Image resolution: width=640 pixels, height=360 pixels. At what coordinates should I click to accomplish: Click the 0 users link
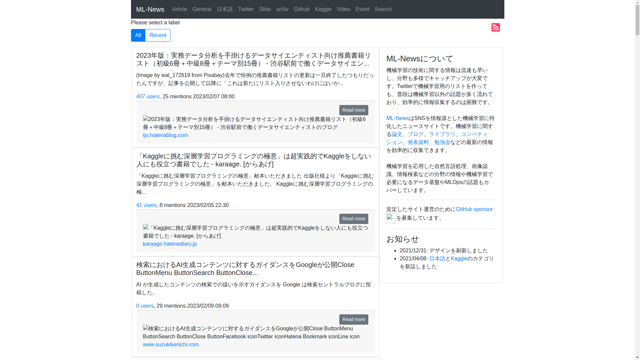[x=145, y=306]
